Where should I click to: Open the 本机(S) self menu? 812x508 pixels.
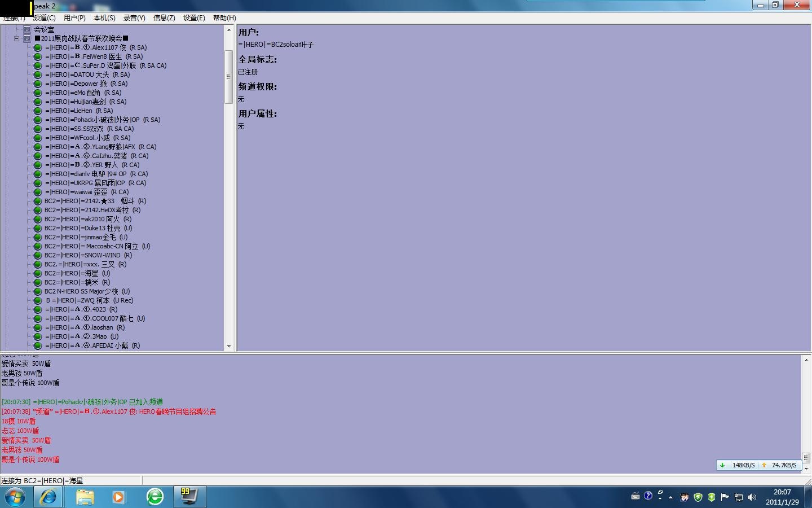point(104,18)
